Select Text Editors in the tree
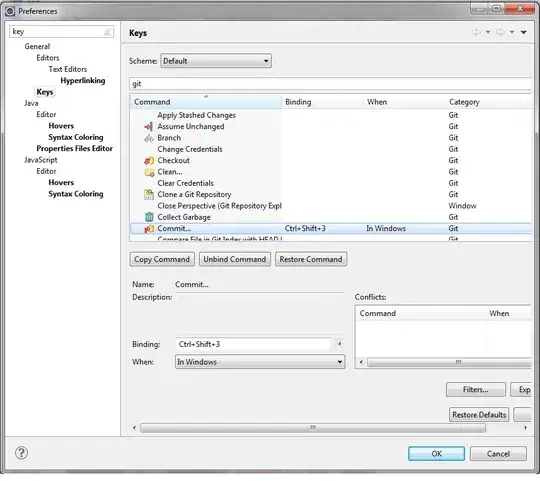This screenshot has height=481, width=540. [68, 69]
